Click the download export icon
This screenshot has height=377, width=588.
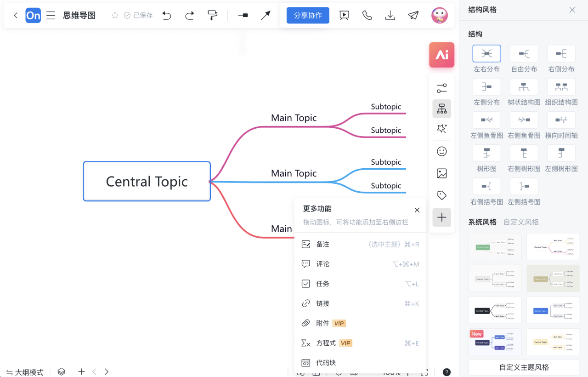[390, 16]
